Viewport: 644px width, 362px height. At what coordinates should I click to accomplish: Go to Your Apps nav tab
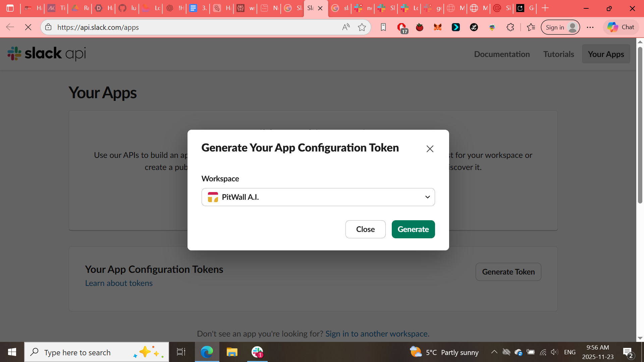(x=605, y=54)
